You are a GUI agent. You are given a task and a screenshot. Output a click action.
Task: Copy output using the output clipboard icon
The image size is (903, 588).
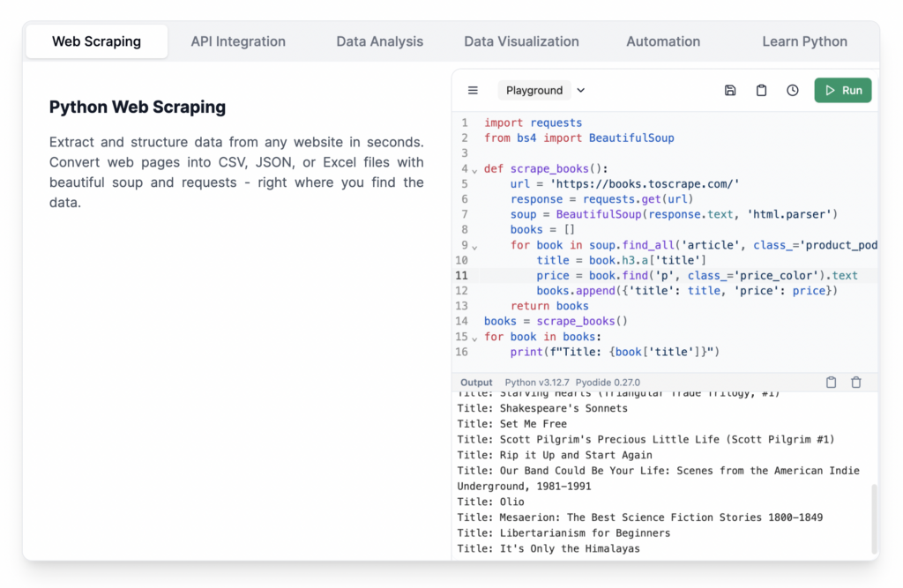click(x=831, y=383)
